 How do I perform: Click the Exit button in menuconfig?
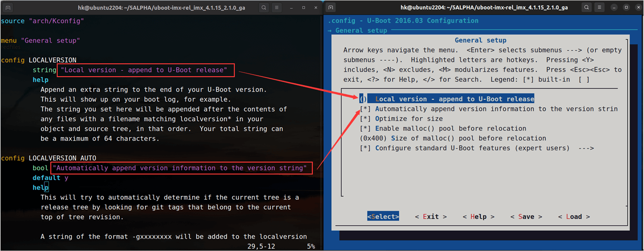click(x=430, y=217)
